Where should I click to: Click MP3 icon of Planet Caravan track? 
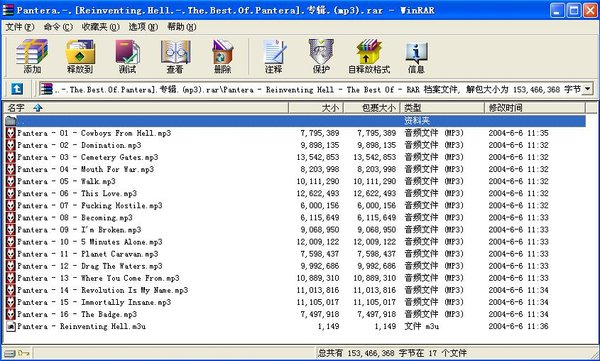coord(11,254)
